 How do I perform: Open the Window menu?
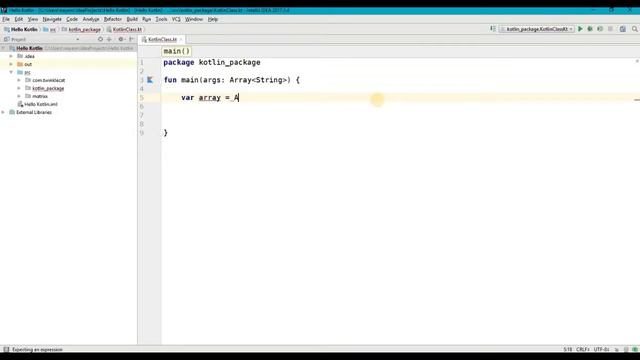click(x=194, y=19)
